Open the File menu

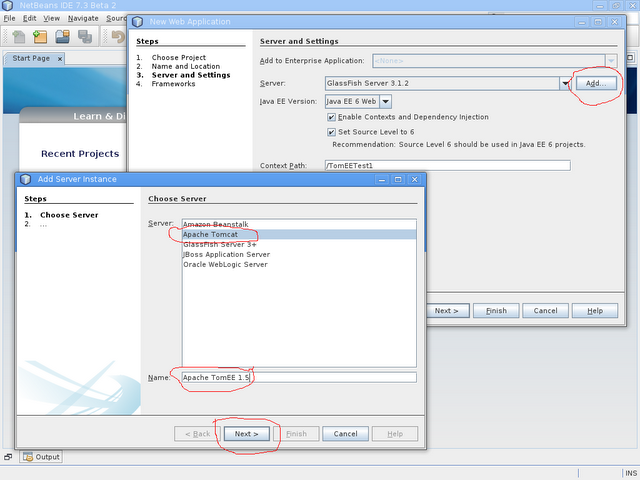coord(9,18)
